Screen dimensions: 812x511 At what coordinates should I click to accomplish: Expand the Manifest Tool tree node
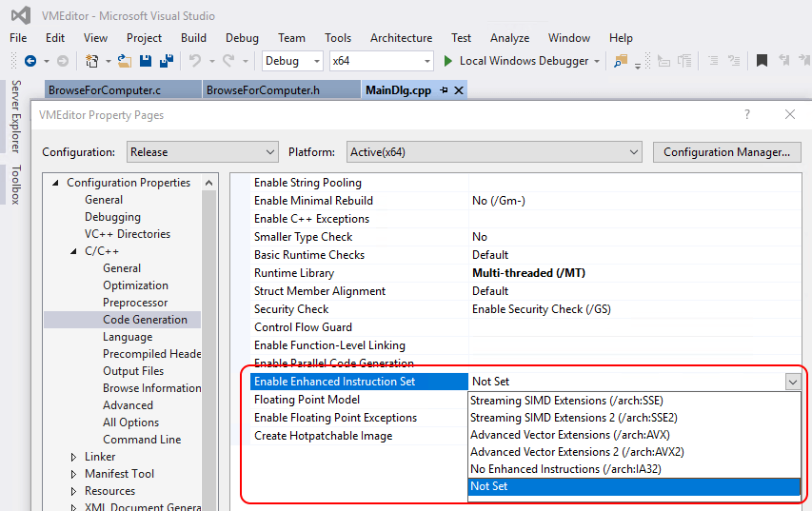[73, 474]
